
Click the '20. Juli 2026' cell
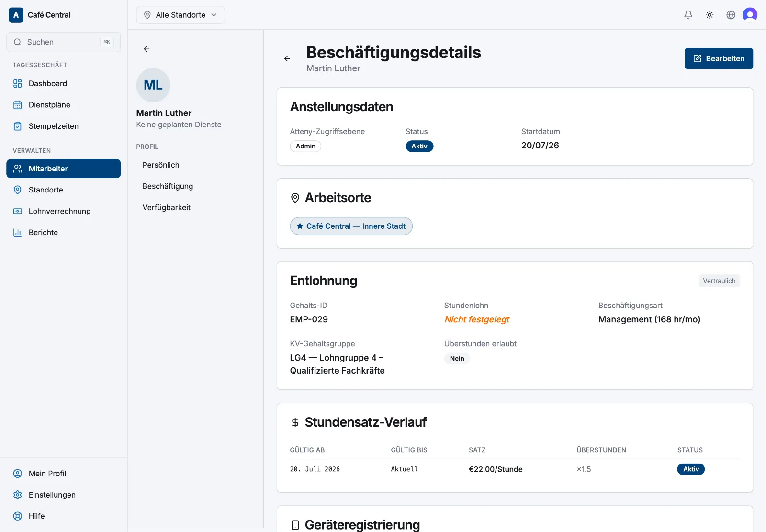pos(315,469)
